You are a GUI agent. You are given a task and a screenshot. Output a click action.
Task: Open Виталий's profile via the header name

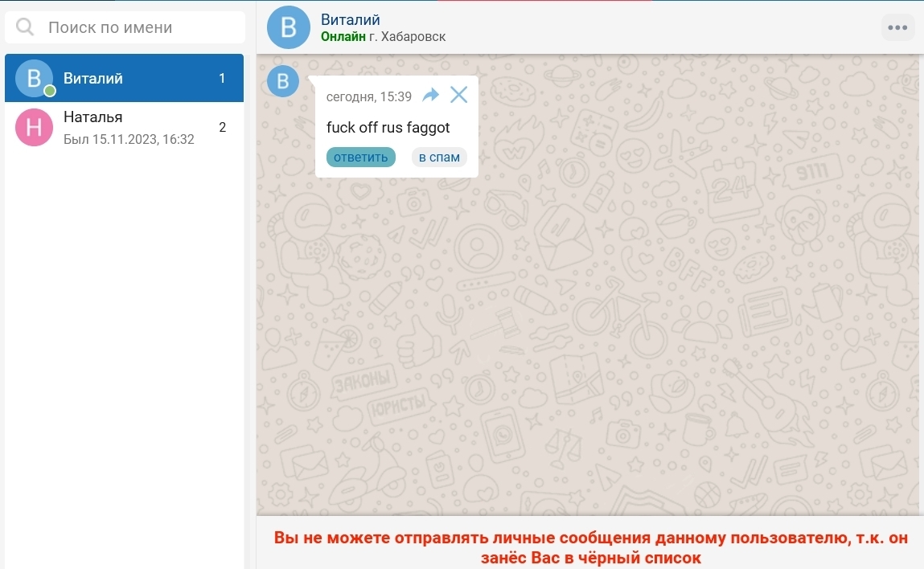pyautogui.click(x=351, y=19)
